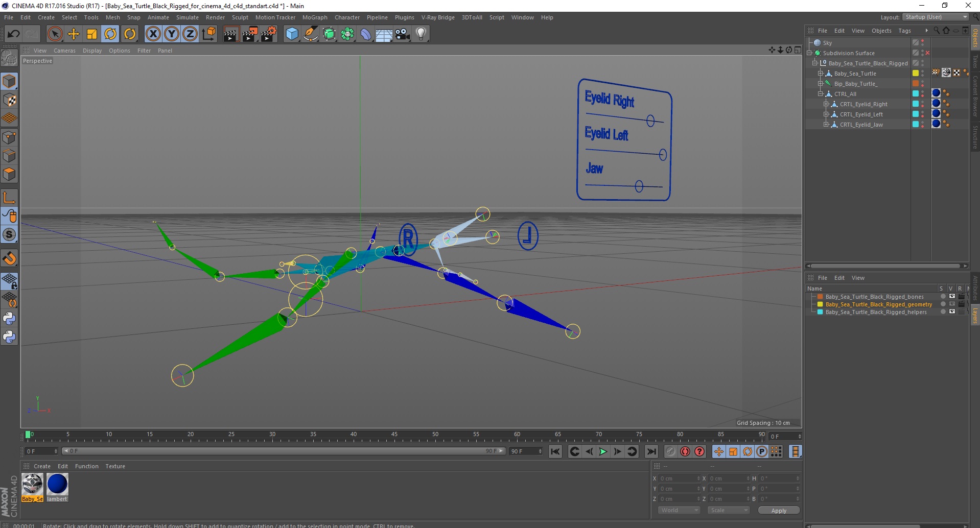Open the viewport Cameras menu
The width and height of the screenshot is (980, 528).
tap(64, 51)
